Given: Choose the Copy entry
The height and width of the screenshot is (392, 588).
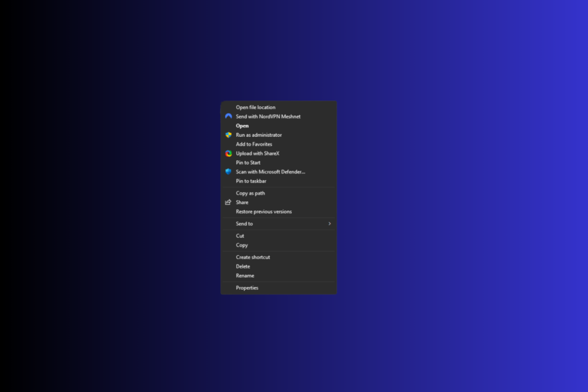Looking at the screenshot, I should tap(279, 245).
